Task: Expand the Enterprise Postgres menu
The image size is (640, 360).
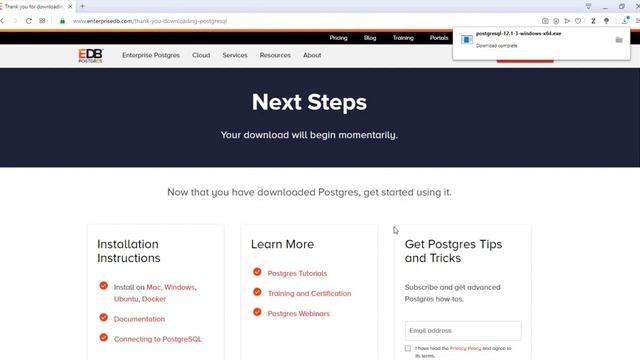Action: coord(151,55)
